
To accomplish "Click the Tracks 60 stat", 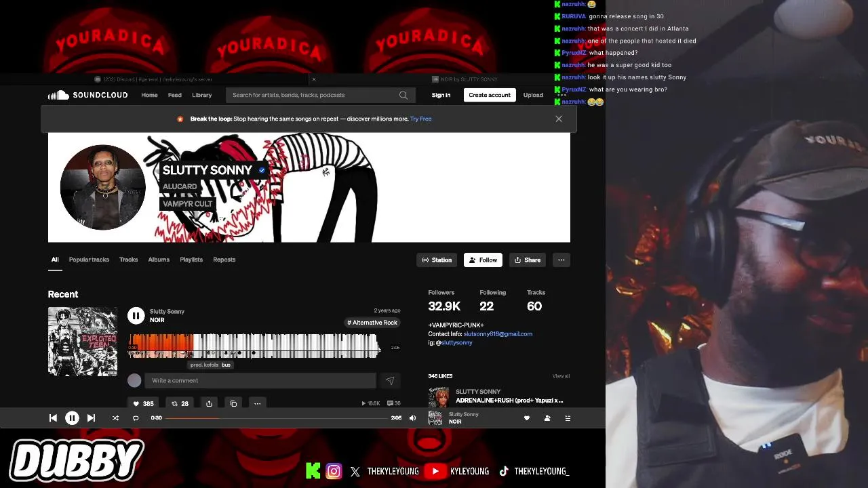I will [x=536, y=302].
